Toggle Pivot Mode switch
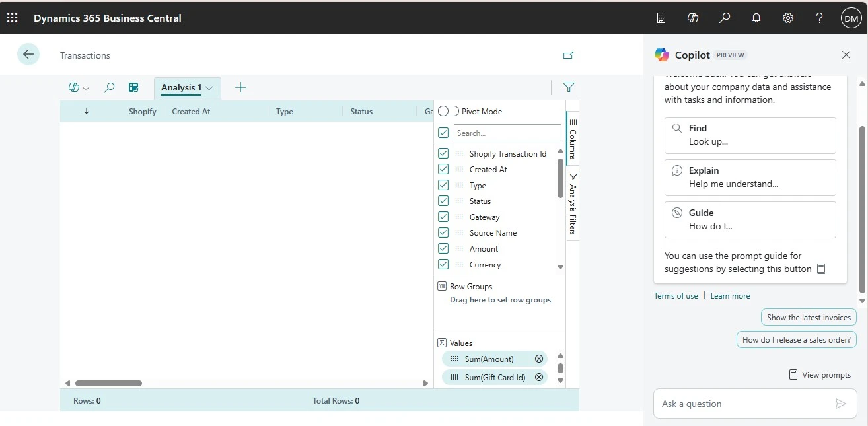 (449, 111)
